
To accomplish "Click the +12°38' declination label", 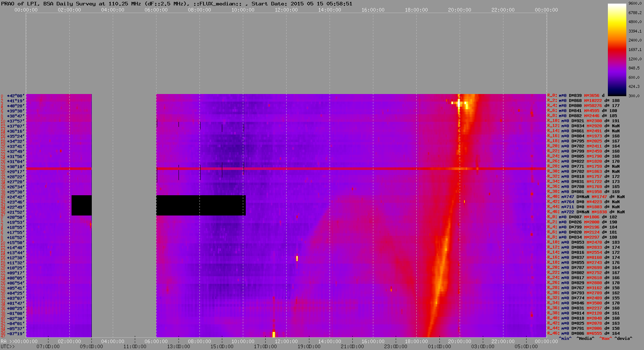I will tap(16, 258).
